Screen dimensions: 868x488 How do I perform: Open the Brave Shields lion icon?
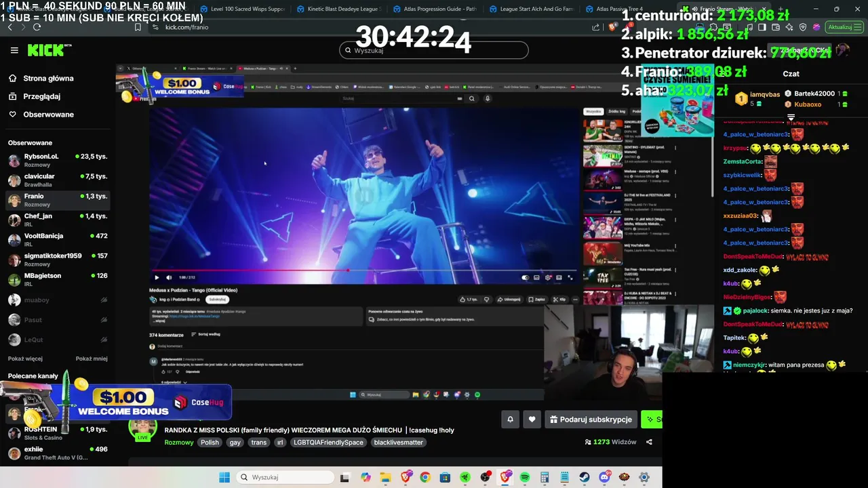(x=612, y=27)
